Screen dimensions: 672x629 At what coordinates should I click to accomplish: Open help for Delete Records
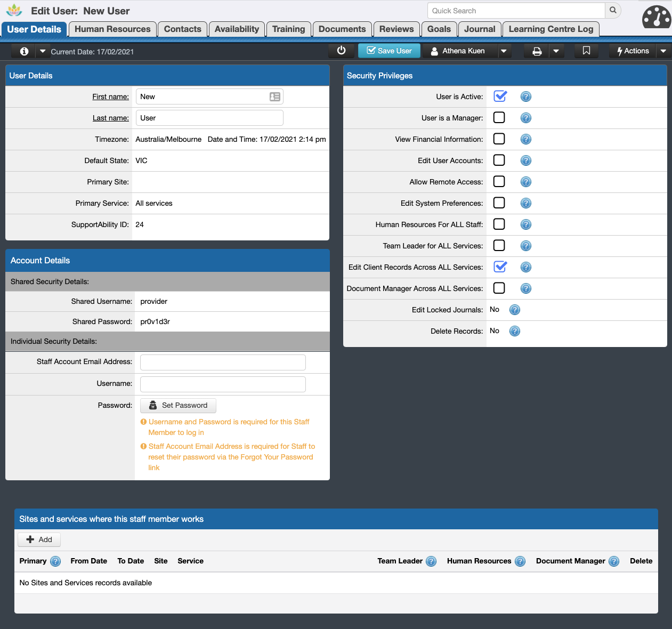[x=515, y=331]
